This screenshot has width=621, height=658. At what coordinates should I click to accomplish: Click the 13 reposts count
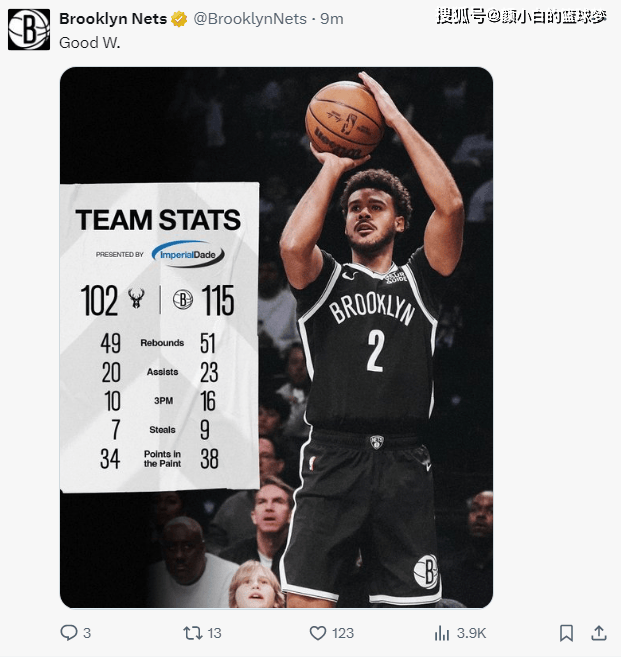tap(214, 633)
